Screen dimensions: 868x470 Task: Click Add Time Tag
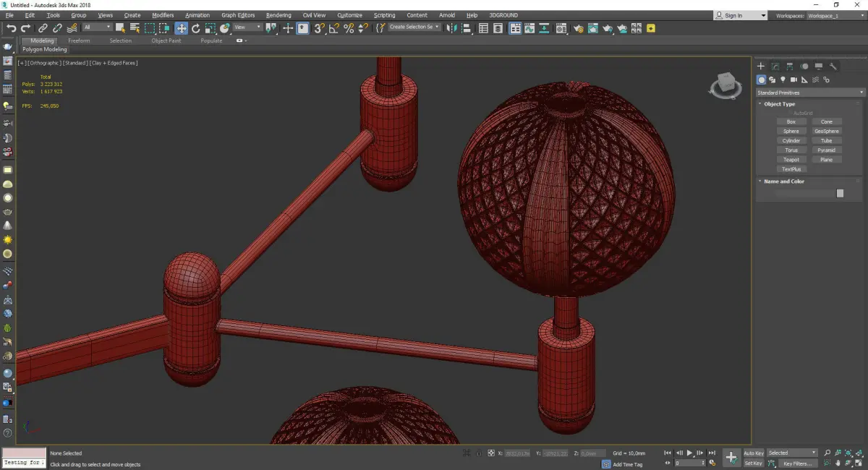pyautogui.click(x=627, y=464)
